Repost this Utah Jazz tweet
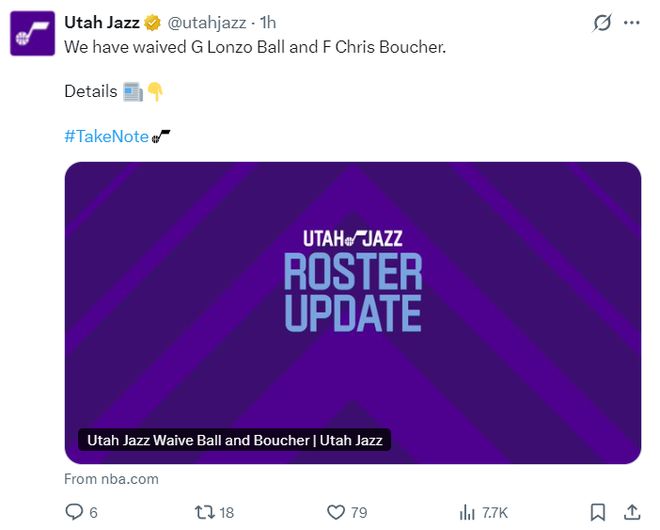Viewport: 660px width, 530px height. click(204, 512)
